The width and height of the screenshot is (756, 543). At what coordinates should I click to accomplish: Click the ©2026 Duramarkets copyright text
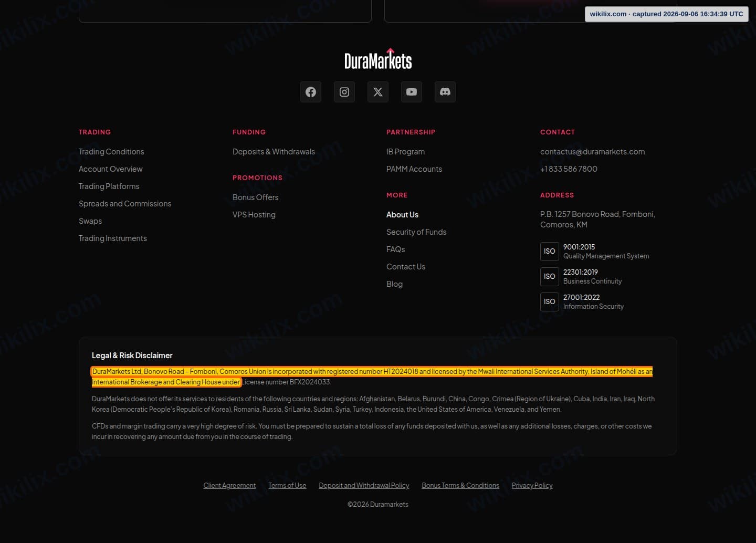[378, 505]
